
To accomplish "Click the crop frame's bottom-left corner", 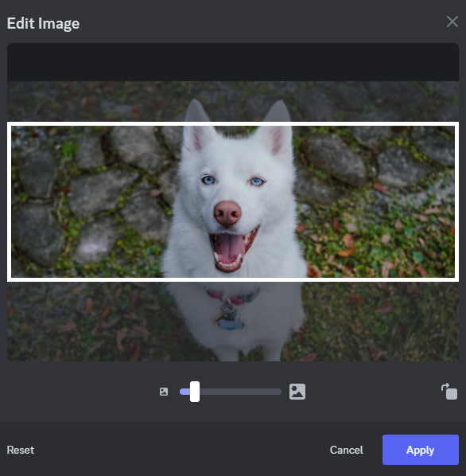I will pyautogui.click(x=9, y=279).
